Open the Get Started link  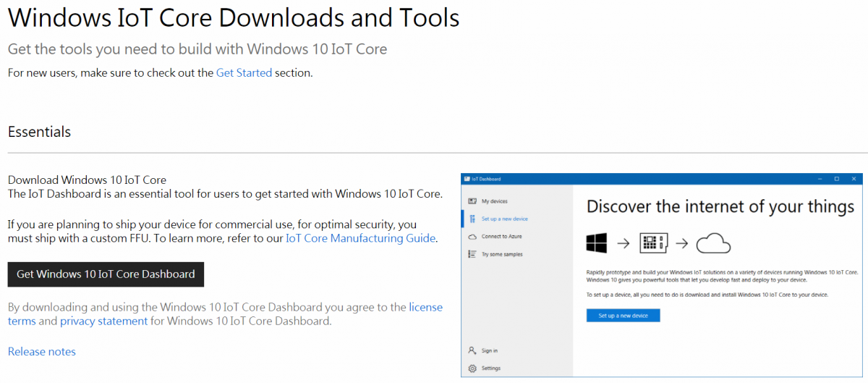pos(244,72)
